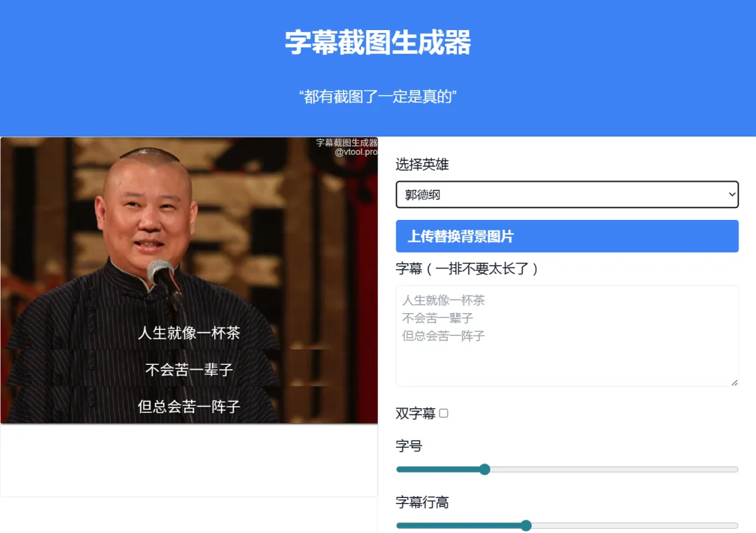The width and height of the screenshot is (756, 533).
Task: Click the 郭德纲 preview image
Action: pos(189,280)
